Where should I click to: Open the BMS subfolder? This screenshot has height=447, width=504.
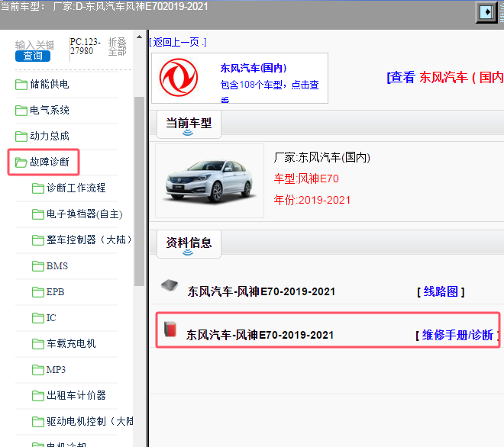(57, 266)
